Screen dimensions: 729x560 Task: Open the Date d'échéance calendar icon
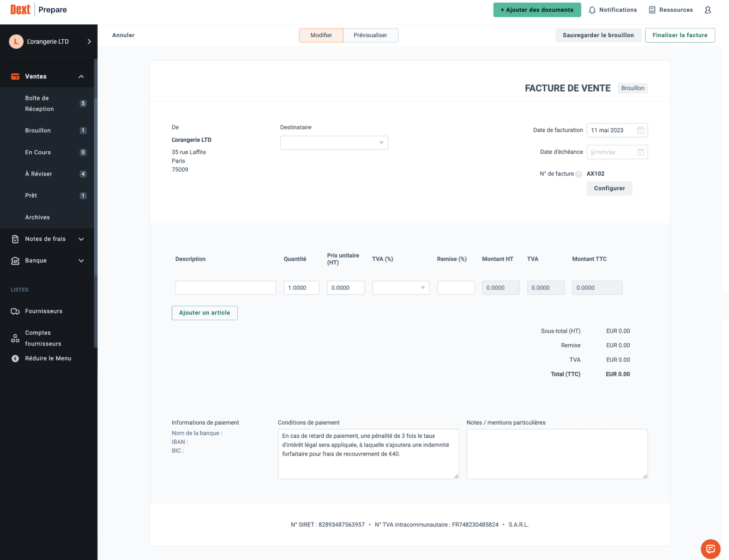point(640,152)
